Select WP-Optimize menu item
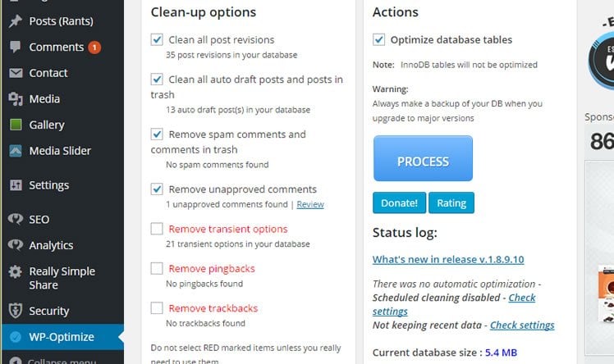 coord(62,337)
